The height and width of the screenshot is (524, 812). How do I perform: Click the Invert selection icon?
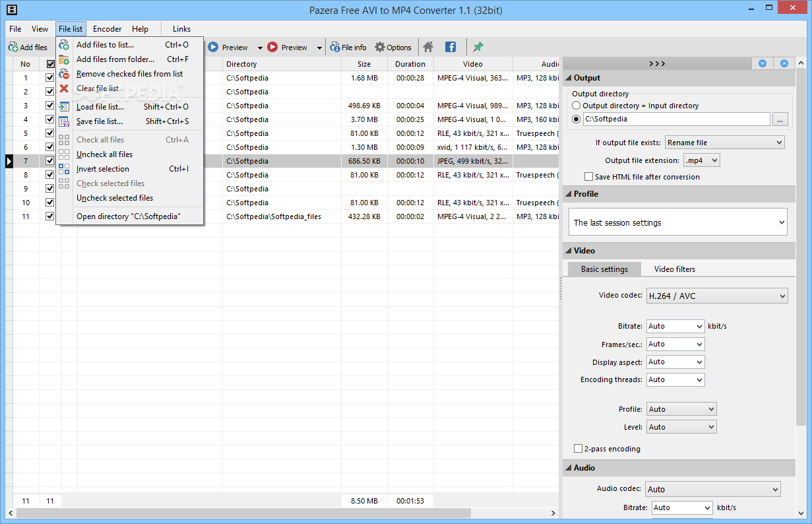point(64,169)
